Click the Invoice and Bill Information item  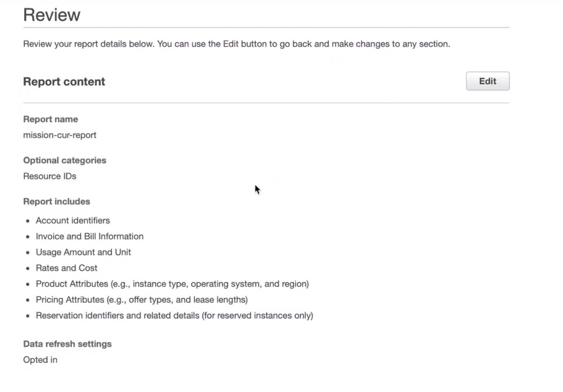tap(90, 236)
